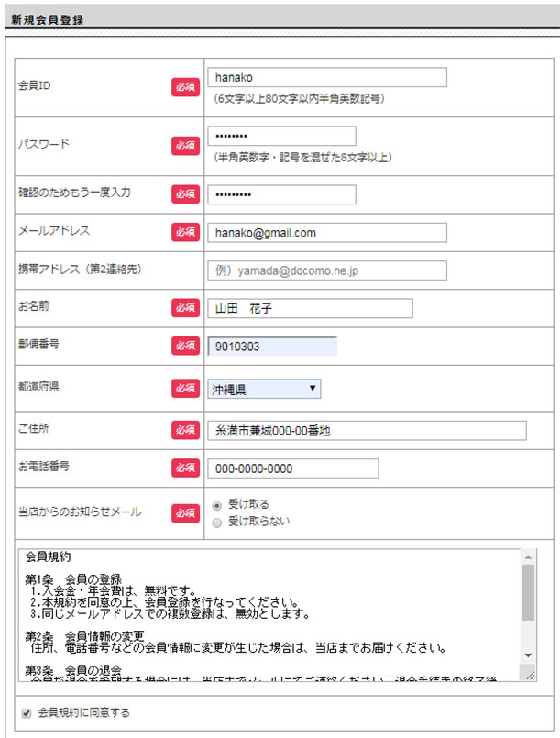560x738 pixels.
Task: Choose the 受け取らない radio option
Action: pyautogui.click(x=217, y=523)
